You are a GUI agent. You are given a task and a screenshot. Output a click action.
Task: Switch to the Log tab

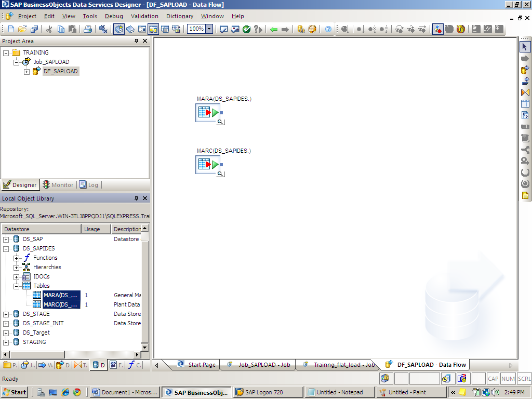tap(89, 185)
